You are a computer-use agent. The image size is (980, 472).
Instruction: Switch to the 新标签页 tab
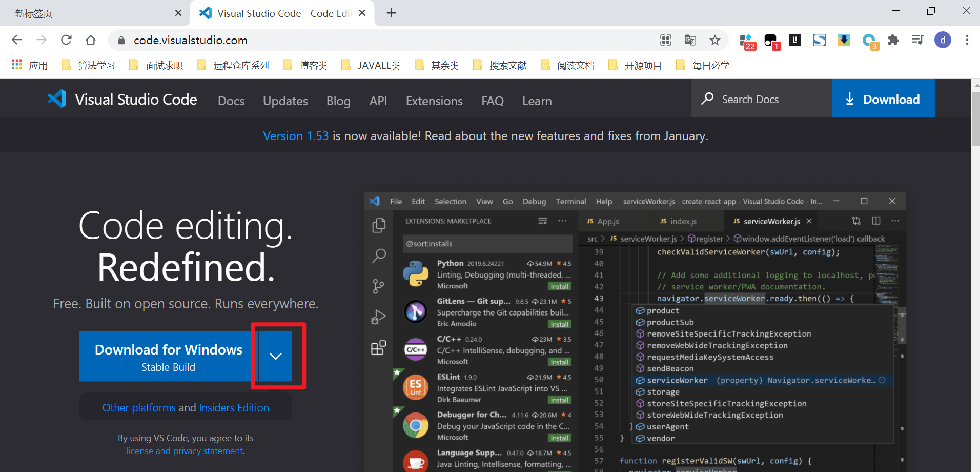95,13
